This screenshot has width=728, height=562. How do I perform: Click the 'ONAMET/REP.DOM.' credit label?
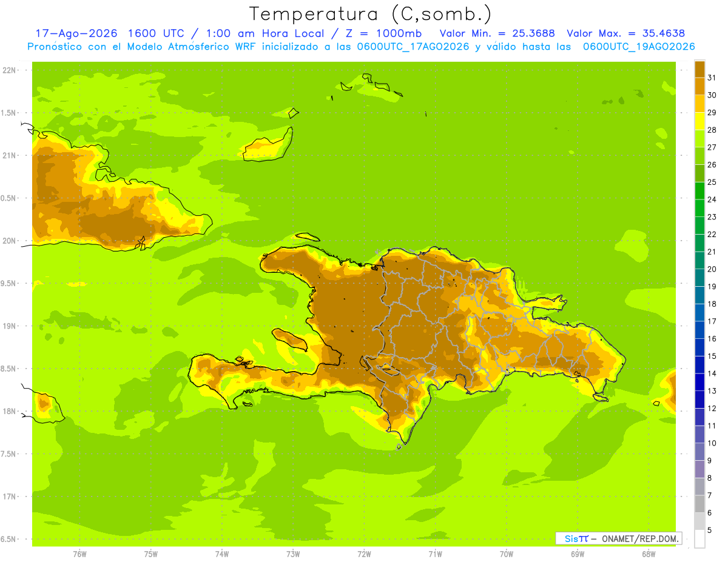pos(640,538)
